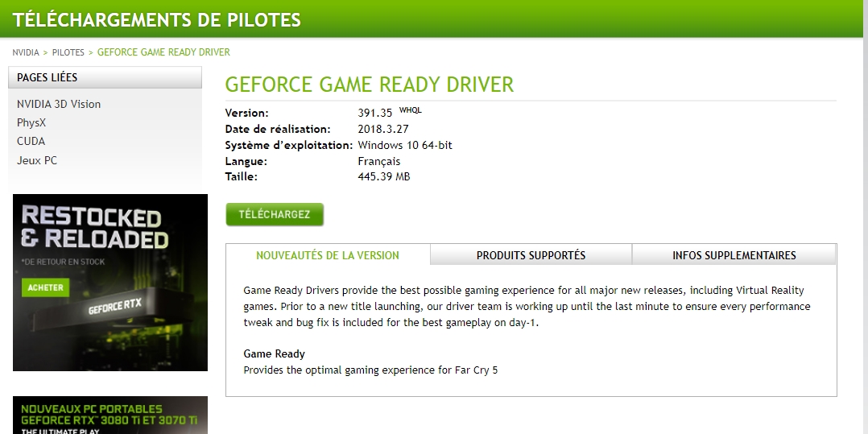Click the TÉLÉCHARGEZ download button

[x=275, y=214]
